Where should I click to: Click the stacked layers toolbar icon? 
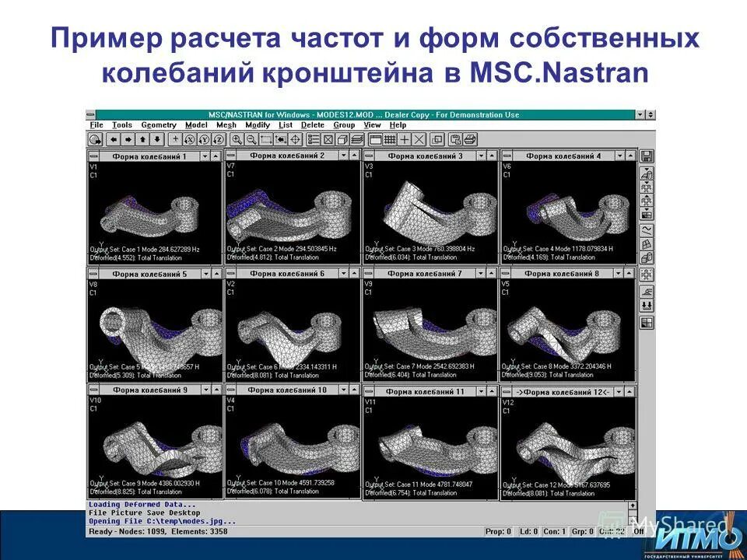click(x=357, y=139)
